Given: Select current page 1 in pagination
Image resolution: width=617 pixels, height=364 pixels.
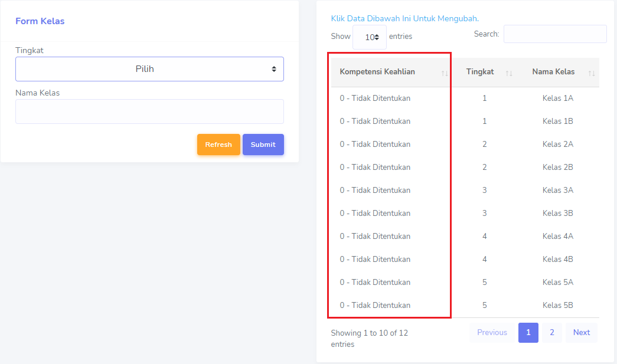Looking at the screenshot, I should click(x=528, y=333).
